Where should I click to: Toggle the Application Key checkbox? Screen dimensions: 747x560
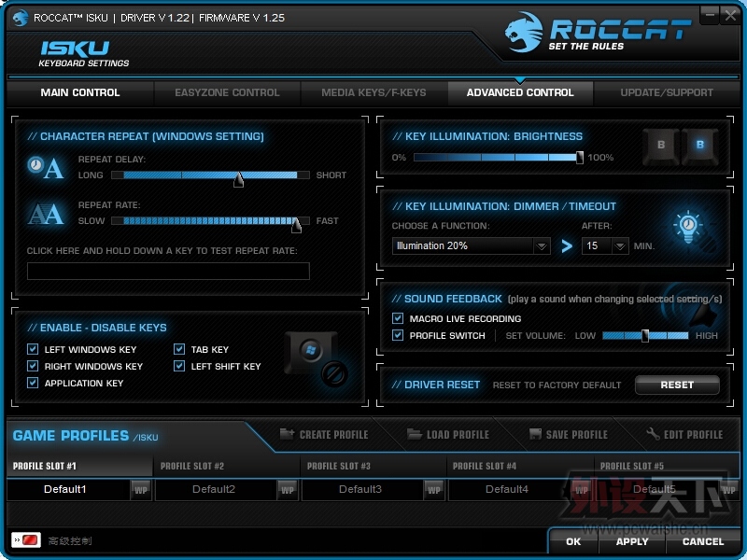[33, 383]
